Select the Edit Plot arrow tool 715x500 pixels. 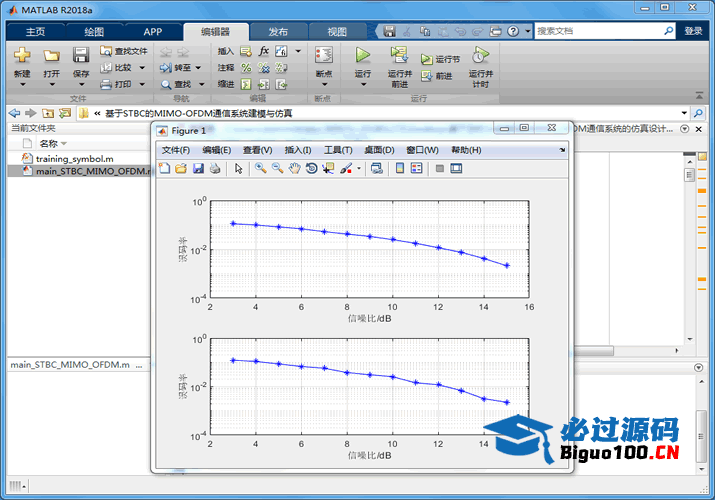(x=238, y=168)
